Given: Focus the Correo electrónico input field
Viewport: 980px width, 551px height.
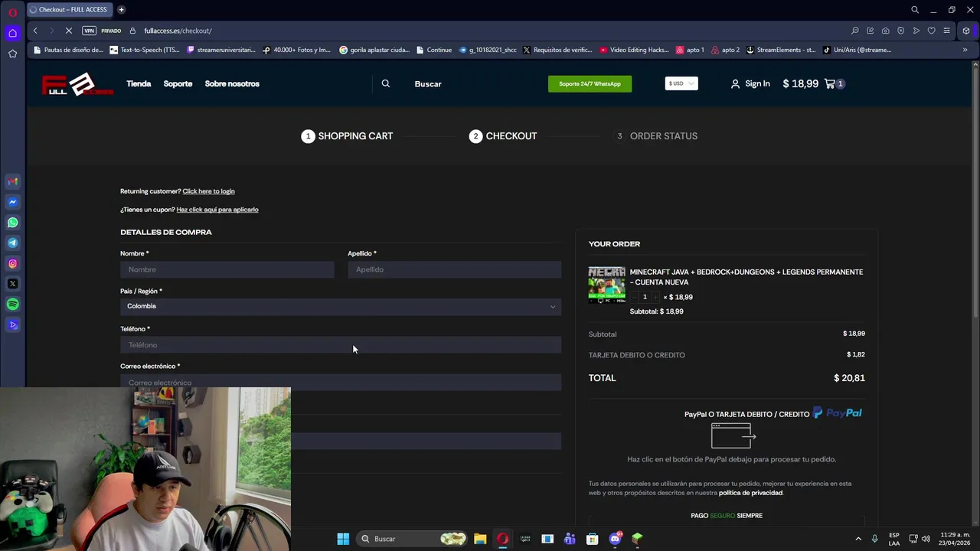Looking at the screenshot, I should [x=341, y=382].
